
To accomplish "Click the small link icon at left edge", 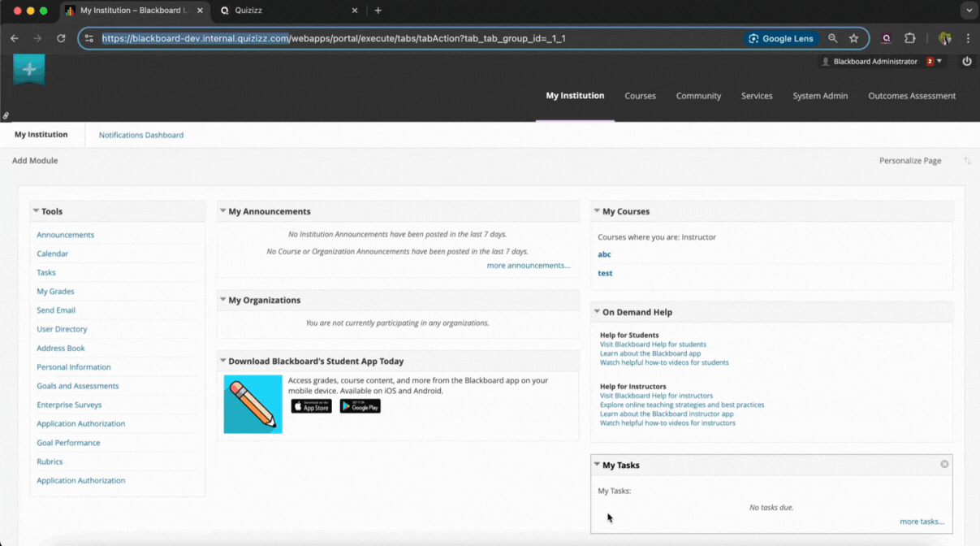I will (6, 116).
